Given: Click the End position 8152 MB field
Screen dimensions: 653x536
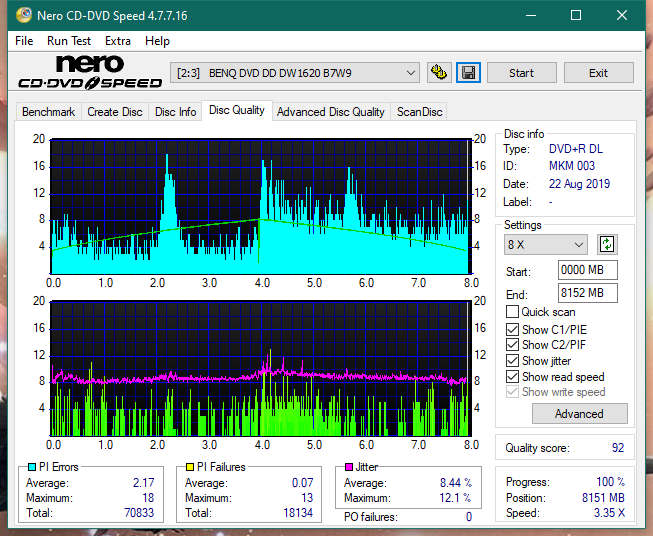Looking at the screenshot, I should [x=588, y=293].
